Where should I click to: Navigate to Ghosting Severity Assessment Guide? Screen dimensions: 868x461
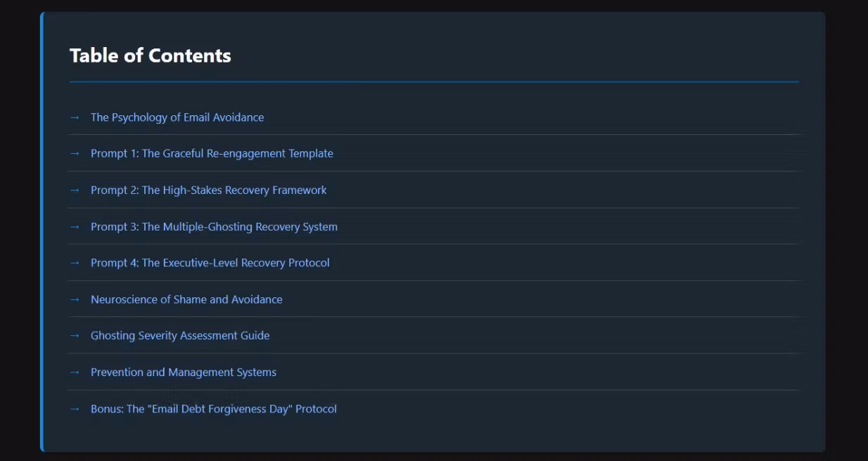tap(180, 335)
